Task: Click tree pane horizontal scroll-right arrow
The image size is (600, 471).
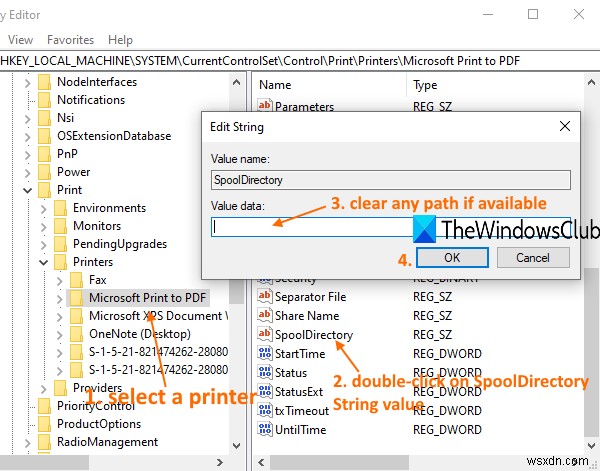Action: 220,462
